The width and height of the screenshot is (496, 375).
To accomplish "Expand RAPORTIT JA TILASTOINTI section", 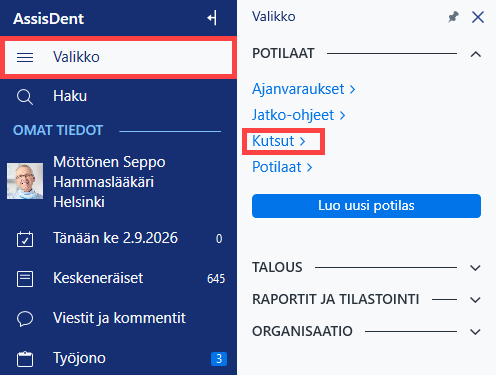I will tap(475, 300).
